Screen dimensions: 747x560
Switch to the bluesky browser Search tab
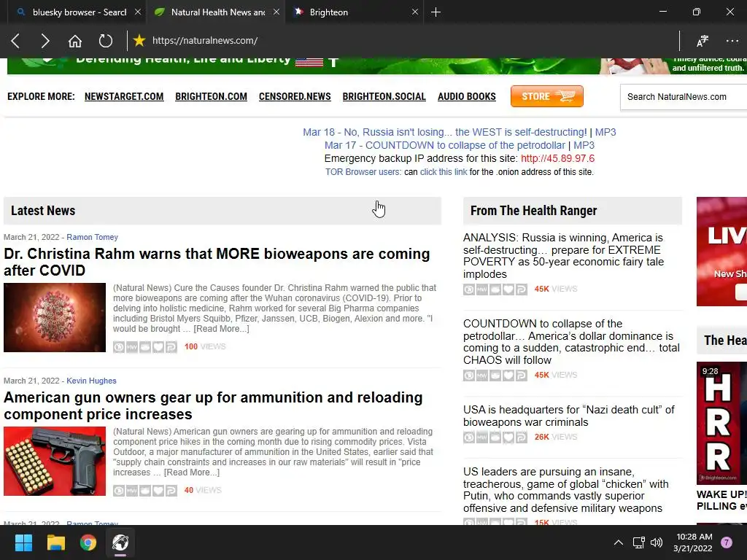coord(79,12)
